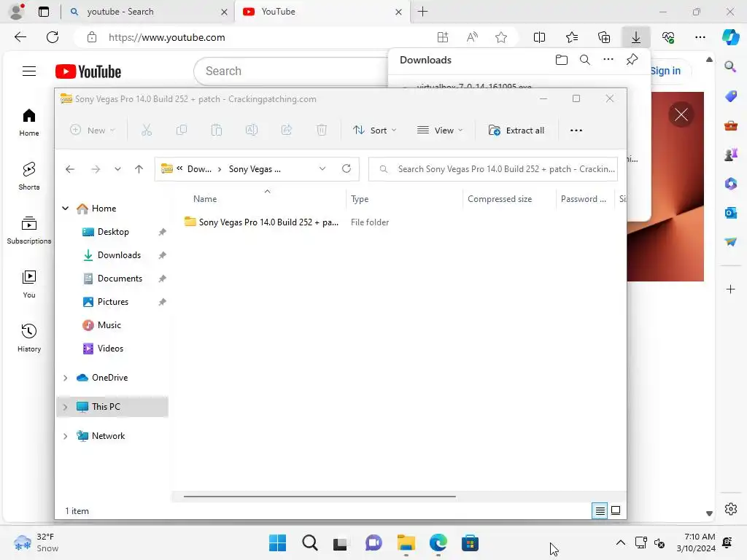
Task: Open the Edge Favorites list
Action: pos(572,37)
